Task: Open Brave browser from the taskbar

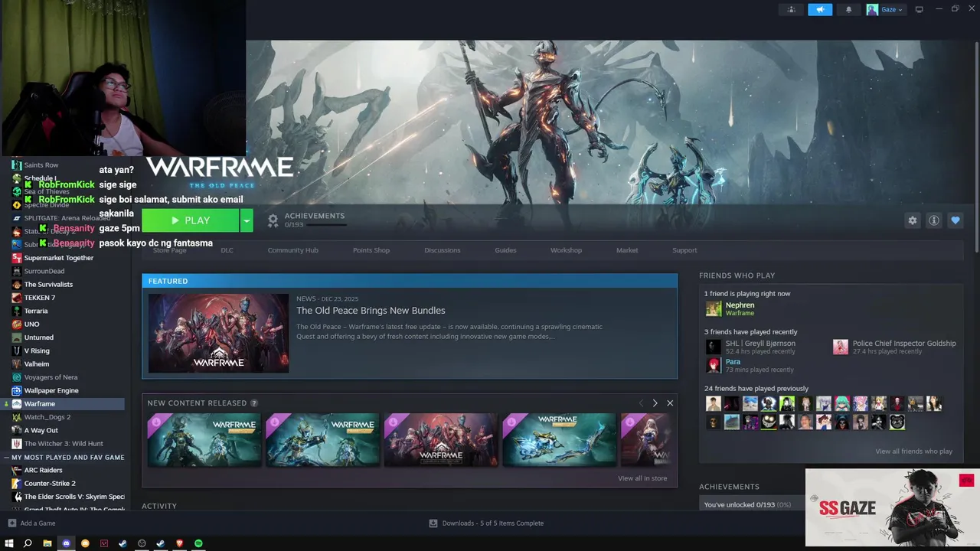Action: (x=179, y=543)
